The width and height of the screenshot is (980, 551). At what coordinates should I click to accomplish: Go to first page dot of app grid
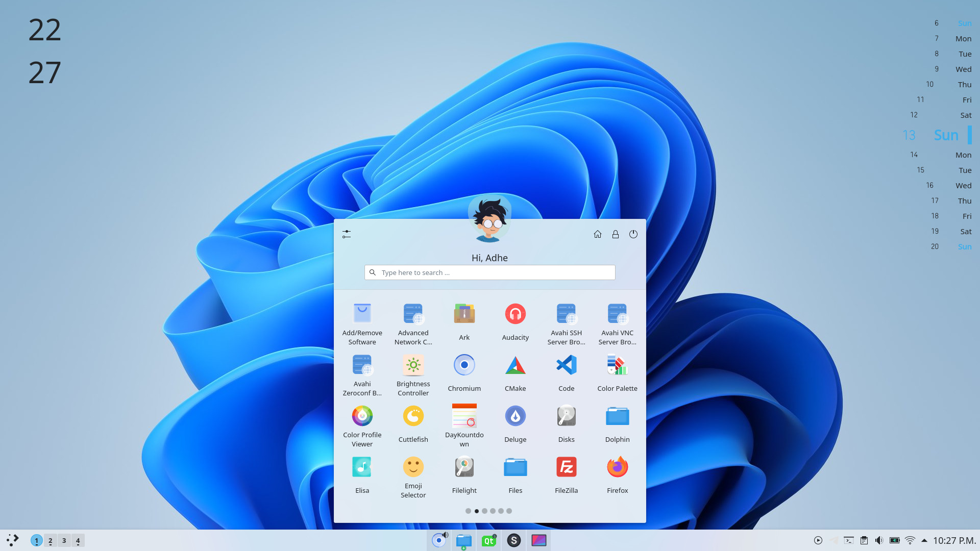click(x=468, y=511)
